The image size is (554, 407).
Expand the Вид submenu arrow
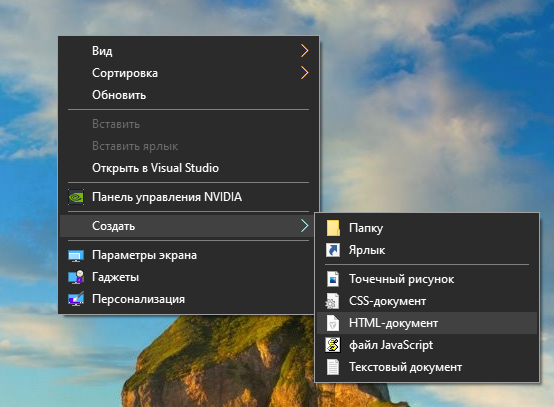coord(305,51)
